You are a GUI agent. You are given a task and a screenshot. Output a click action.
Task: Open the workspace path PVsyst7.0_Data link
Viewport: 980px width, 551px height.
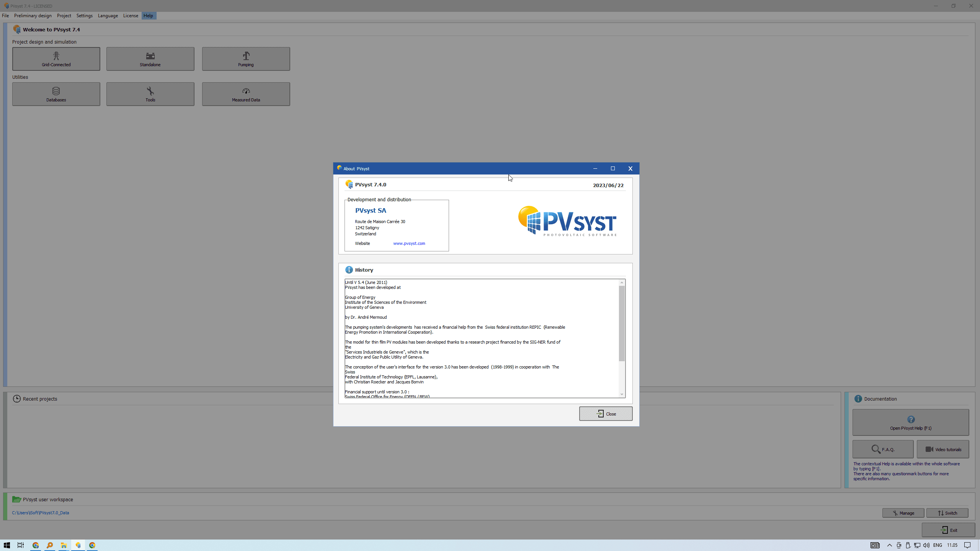coord(41,513)
